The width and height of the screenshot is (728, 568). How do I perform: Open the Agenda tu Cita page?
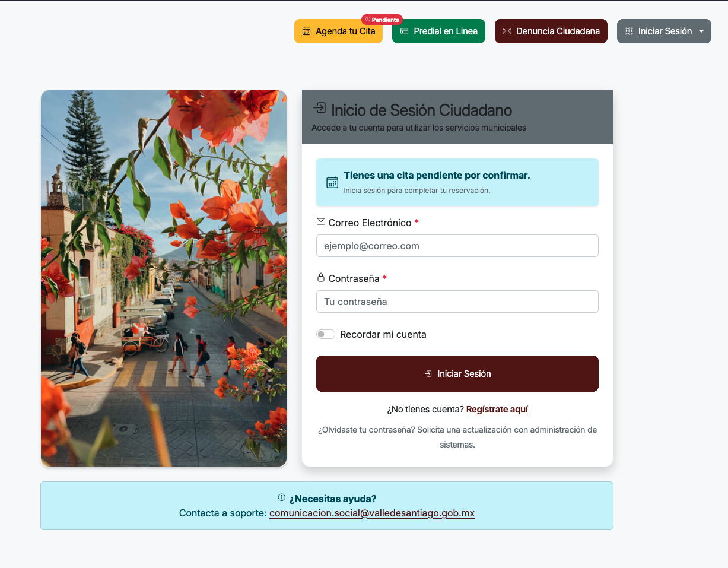[338, 31]
